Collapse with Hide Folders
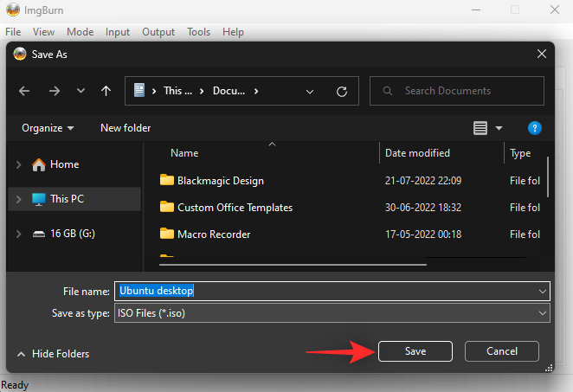573x392 pixels. pos(53,354)
